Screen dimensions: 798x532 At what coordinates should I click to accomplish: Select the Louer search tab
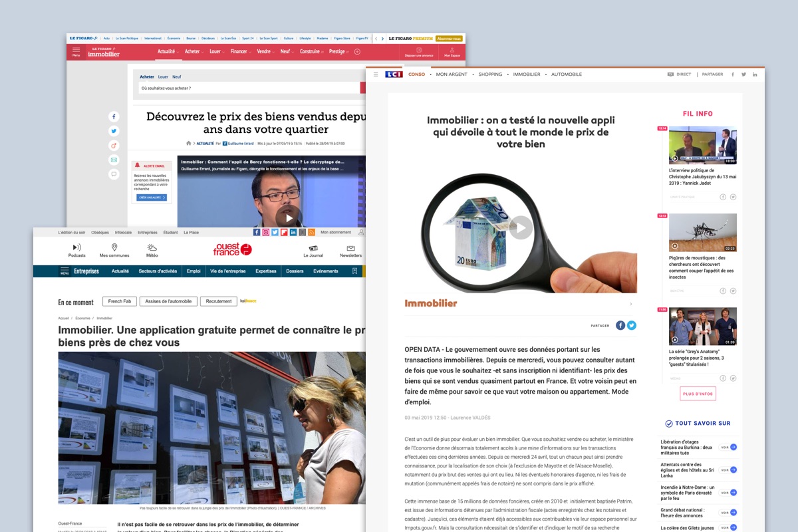coord(163,77)
